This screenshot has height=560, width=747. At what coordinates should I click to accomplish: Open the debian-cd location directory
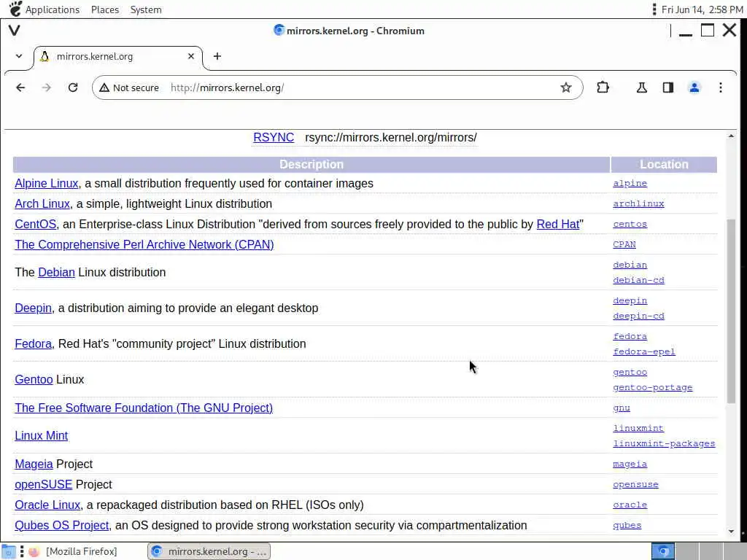coord(638,281)
